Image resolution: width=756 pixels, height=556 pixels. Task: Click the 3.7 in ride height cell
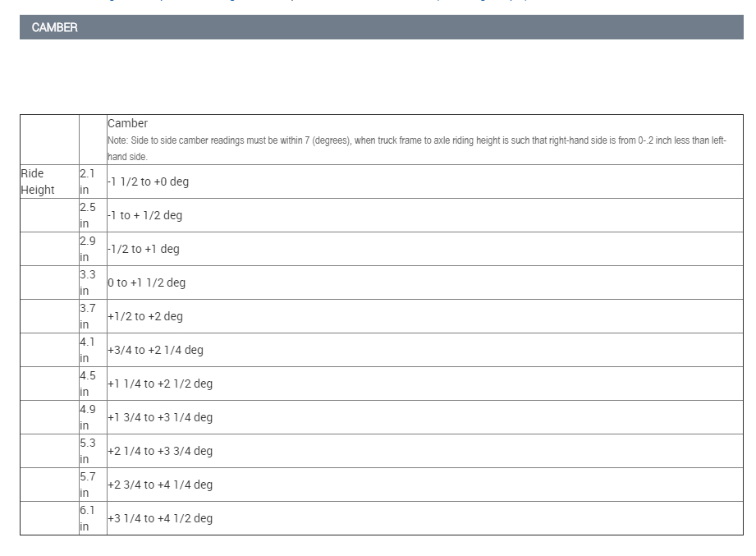(88, 316)
